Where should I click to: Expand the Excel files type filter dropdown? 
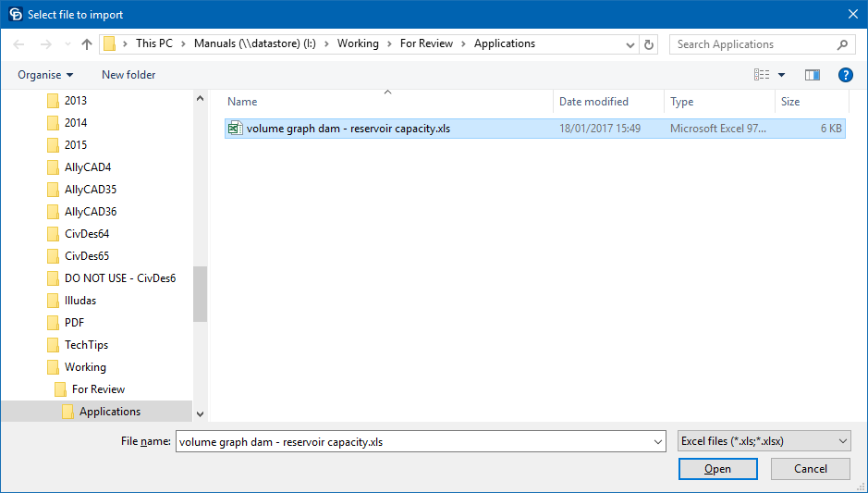click(x=840, y=442)
